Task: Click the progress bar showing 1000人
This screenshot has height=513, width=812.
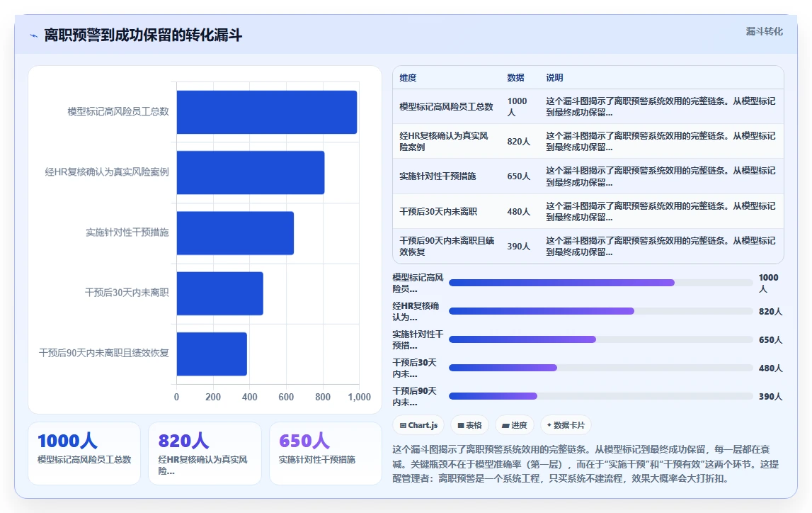Action: coord(601,283)
